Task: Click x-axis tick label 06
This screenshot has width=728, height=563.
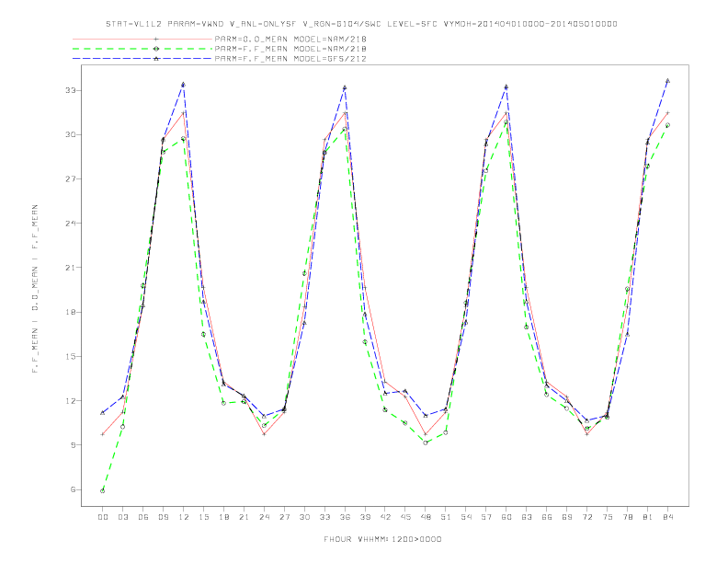Action: 143,517
